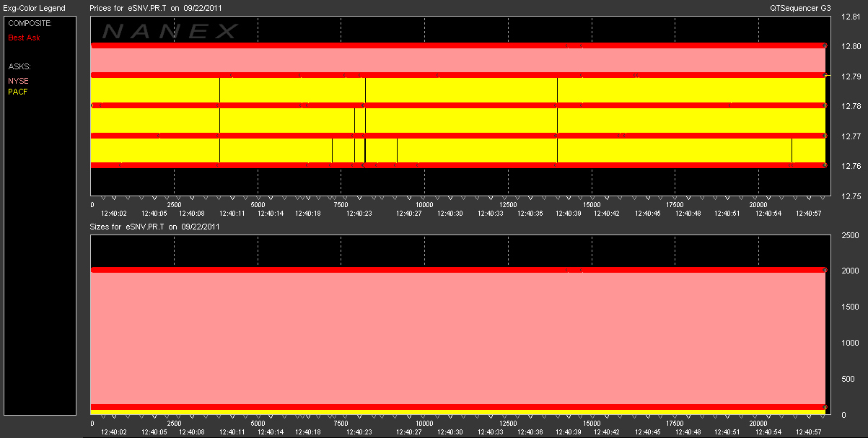
Task: Select the 15000 tick label under Prices chart
Action: [591, 205]
